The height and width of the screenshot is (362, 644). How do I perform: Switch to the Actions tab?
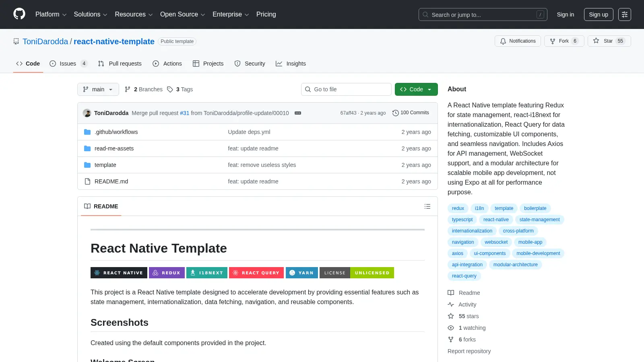(167, 64)
